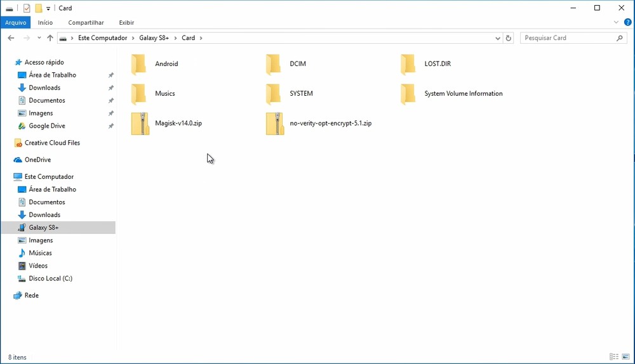635x364 pixels.
Task: Click the search magnifier icon
Action: (x=620, y=38)
